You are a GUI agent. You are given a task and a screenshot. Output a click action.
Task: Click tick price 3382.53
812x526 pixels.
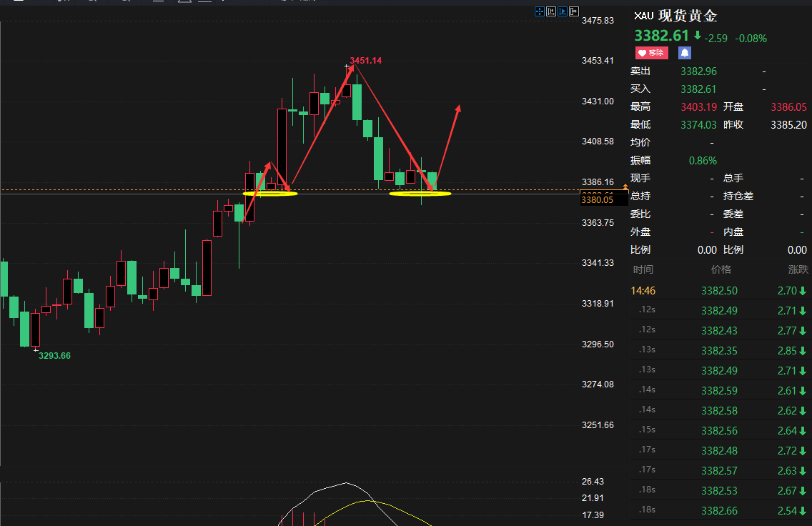719,491
